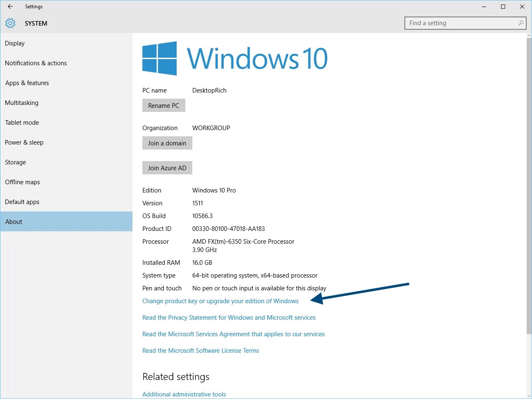Click the Related settings heading
This screenshot has width=532, height=399.
pyautogui.click(x=176, y=377)
